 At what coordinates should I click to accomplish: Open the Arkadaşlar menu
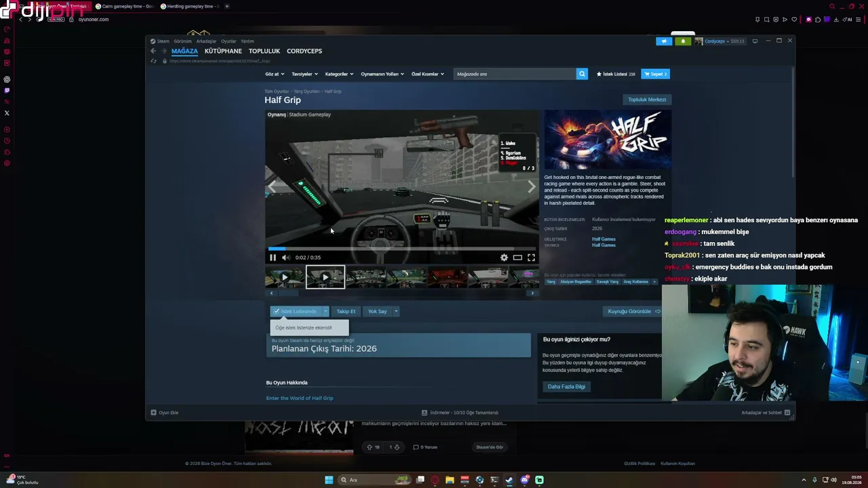tap(206, 41)
